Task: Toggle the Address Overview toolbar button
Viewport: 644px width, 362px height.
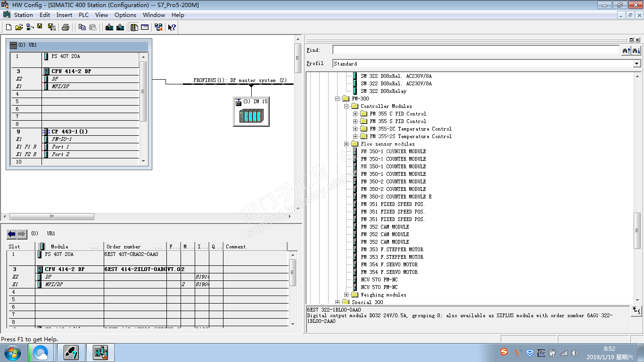Action: point(145,27)
